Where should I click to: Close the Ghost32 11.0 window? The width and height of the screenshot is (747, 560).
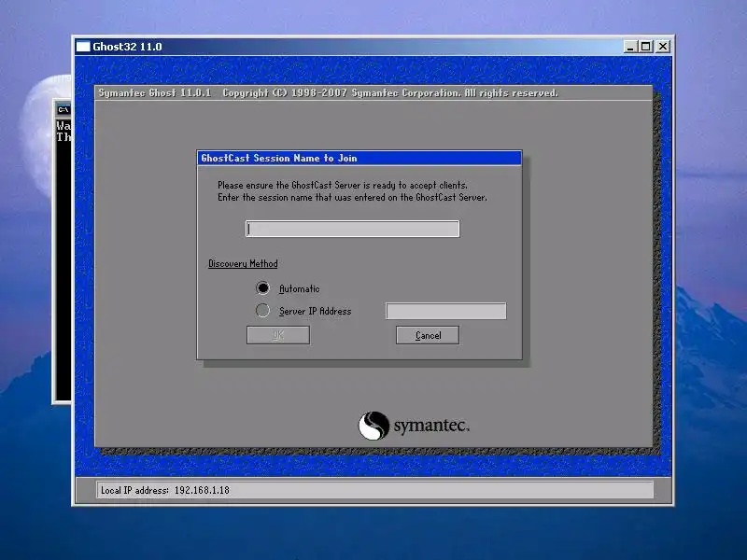[x=663, y=47]
